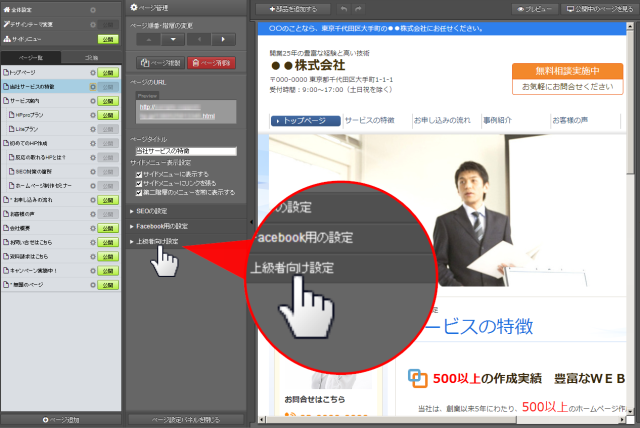Click the ページタイトル text field
Image resolution: width=640 pixels, height=428 pixels.
(x=186, y=152)
